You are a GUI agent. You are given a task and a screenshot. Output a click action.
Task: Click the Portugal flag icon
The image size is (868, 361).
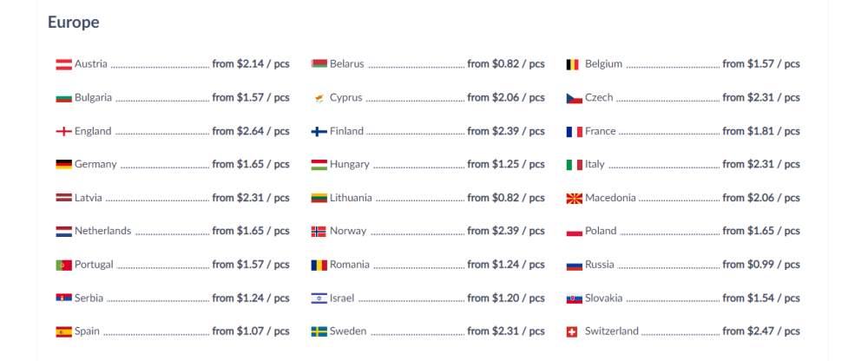click(x=63, y=265)
